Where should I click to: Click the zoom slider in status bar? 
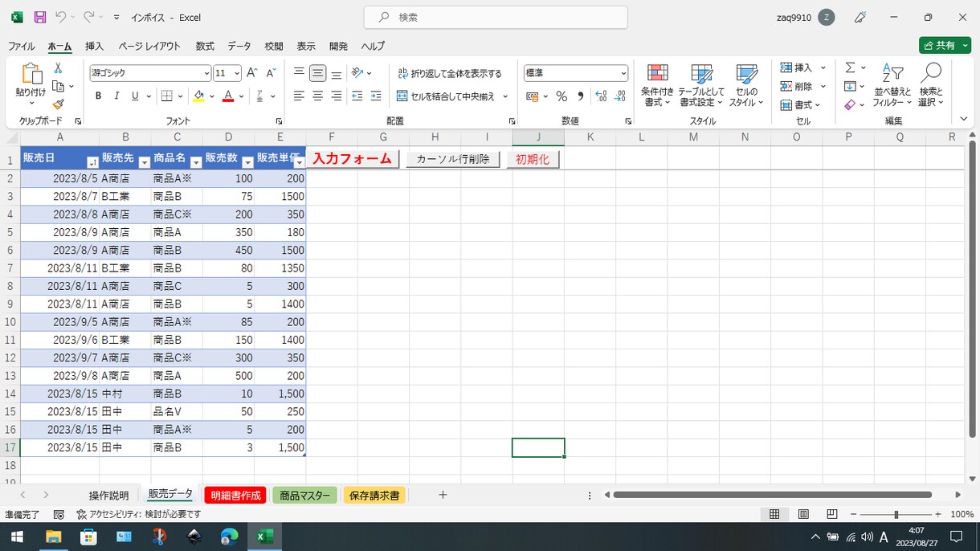[896, 514]
